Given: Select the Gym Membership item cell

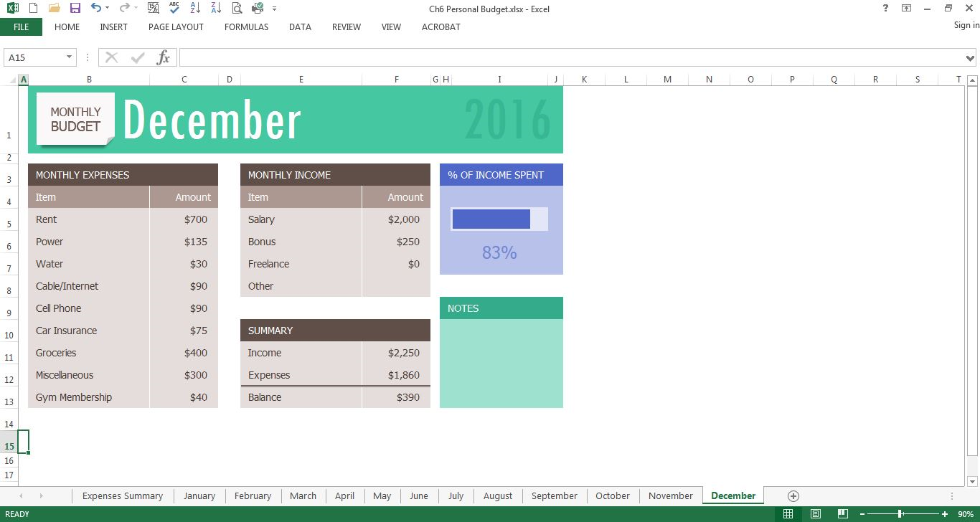Looking at the screenshot, I should tap(89, 397).
